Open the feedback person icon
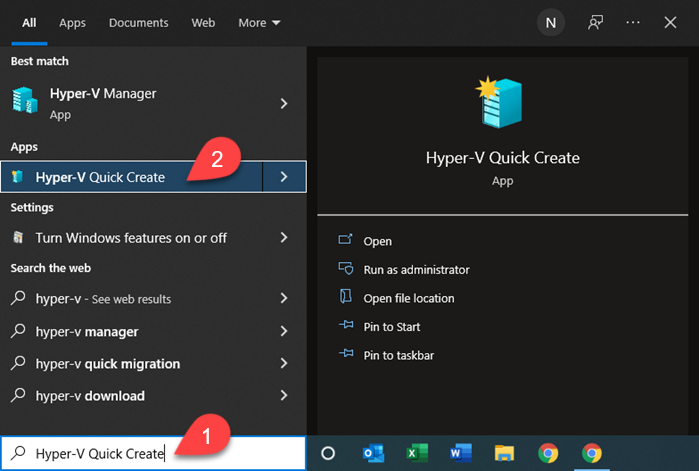The image size is (699, 471). pos(595,22)
